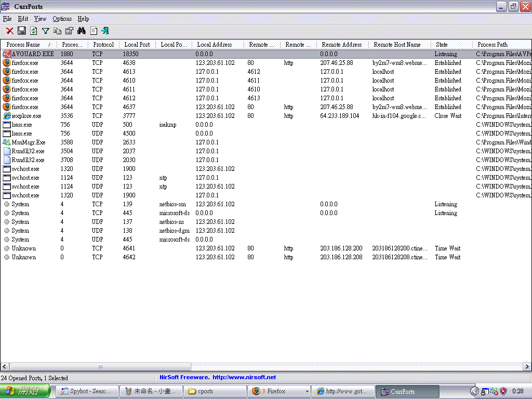The width and height of the screenshot is (532, 399).
Task: Click the red X close selected connections icon
Action: tap(10, 31)
